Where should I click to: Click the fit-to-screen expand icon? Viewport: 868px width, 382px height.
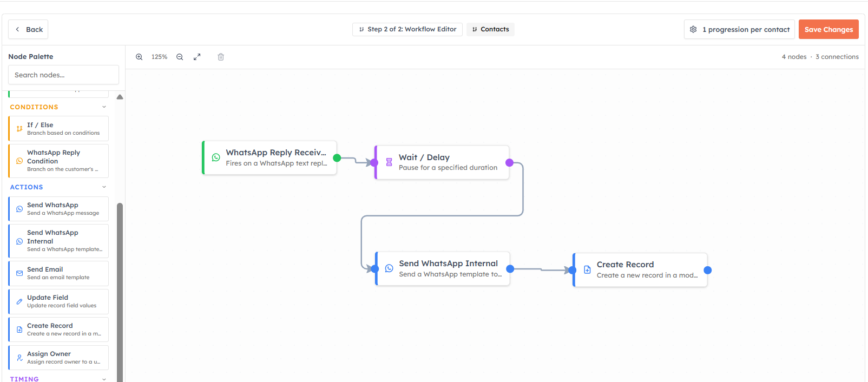(x=197, y=57)
